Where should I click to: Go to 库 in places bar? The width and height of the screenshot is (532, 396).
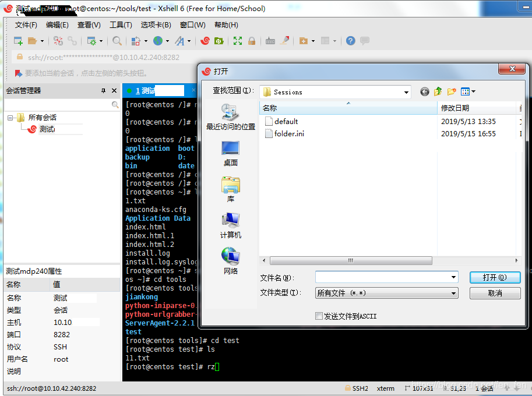[x=230, y=189]
